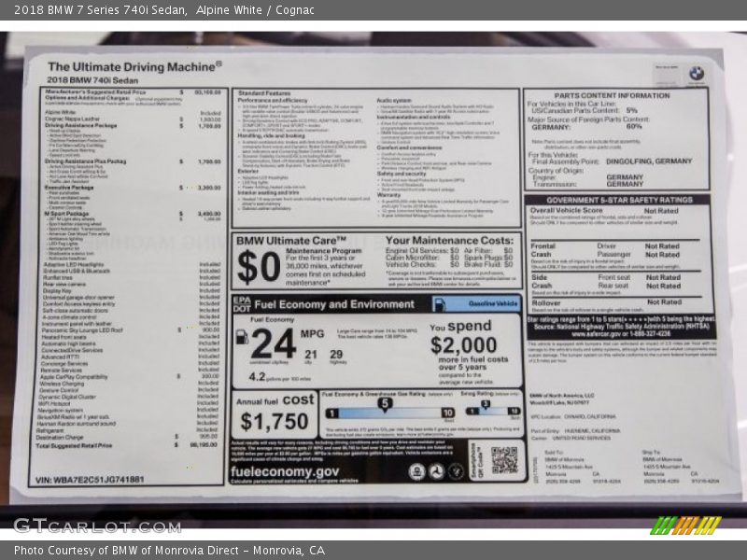Click the 'Rollover' rating label

tap(546, 302)
